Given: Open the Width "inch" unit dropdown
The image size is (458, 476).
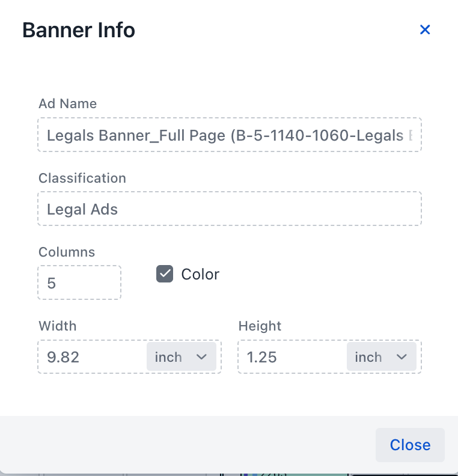Looking at the screenshot, I should coord(182,357).
